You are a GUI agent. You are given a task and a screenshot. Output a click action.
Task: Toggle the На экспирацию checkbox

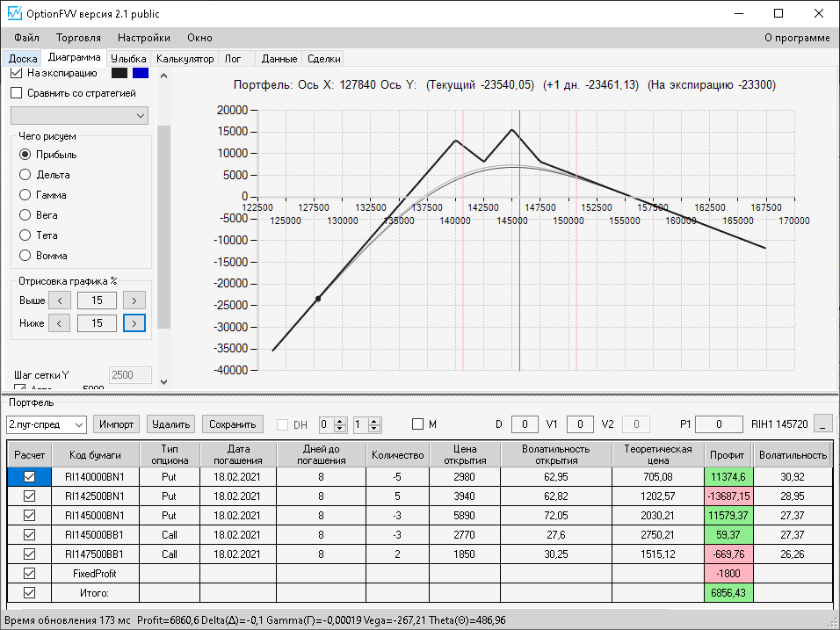17,73
